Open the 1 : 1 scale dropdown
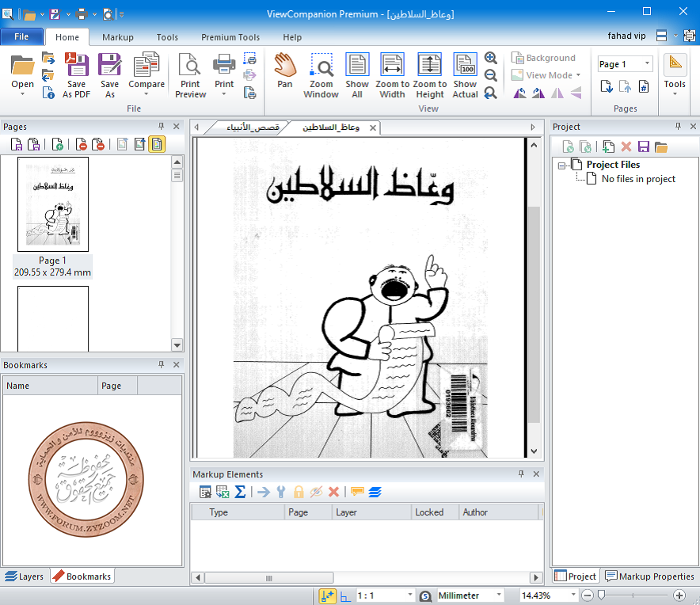The image size is (700, 605). point(410,595)
